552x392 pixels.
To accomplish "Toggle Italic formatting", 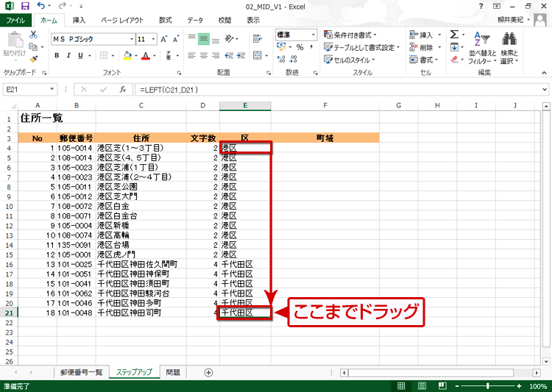I will (68, 55).
